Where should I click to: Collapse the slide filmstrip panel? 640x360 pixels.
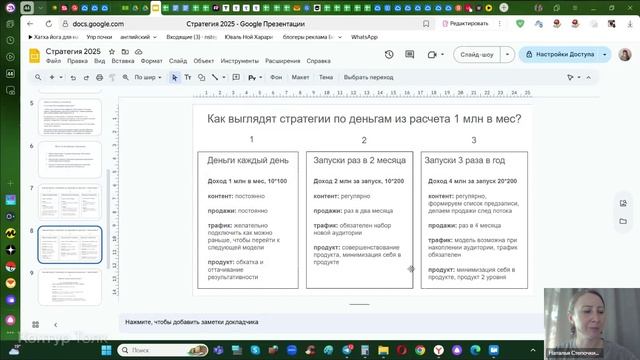(x=56, y=324)
